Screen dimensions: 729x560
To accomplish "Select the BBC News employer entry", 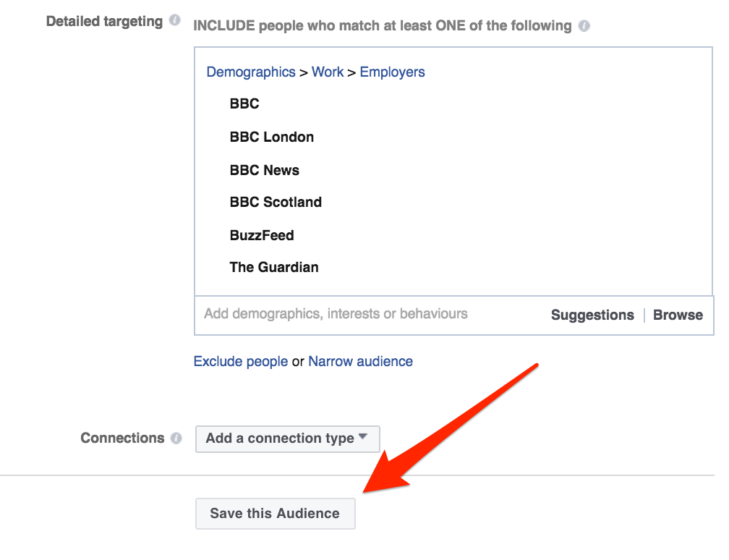I will pos(264,170).
